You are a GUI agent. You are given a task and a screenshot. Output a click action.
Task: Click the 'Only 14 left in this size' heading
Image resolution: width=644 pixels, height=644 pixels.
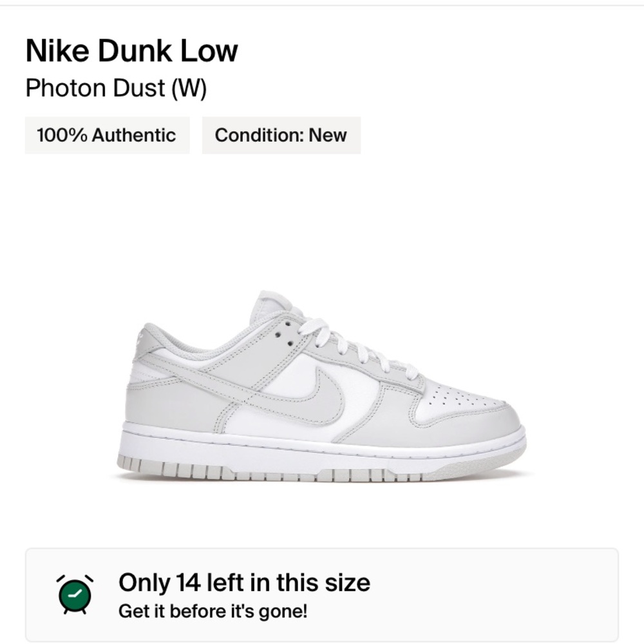tap(245, 582)
